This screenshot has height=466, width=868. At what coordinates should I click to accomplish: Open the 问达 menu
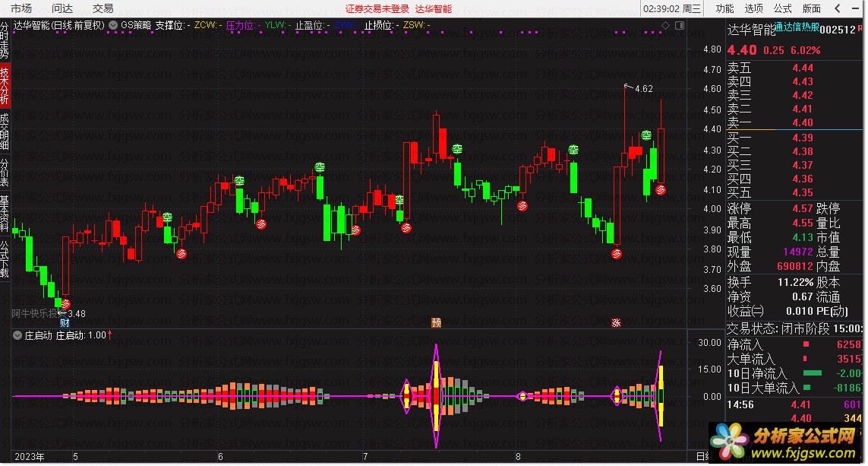[62, 8]
